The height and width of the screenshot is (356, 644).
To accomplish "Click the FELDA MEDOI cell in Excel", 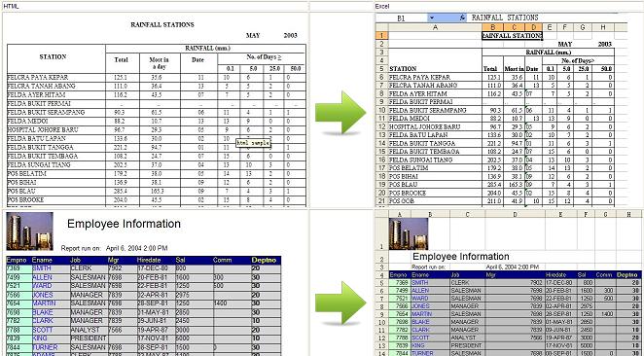I will click(x=435, y=119).
